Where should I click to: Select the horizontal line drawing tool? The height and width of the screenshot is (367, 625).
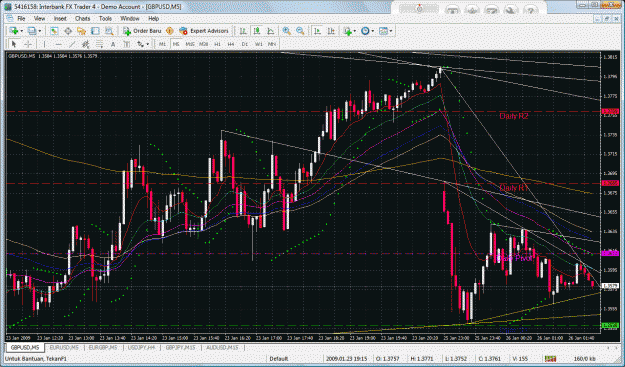tap(59, 44)
